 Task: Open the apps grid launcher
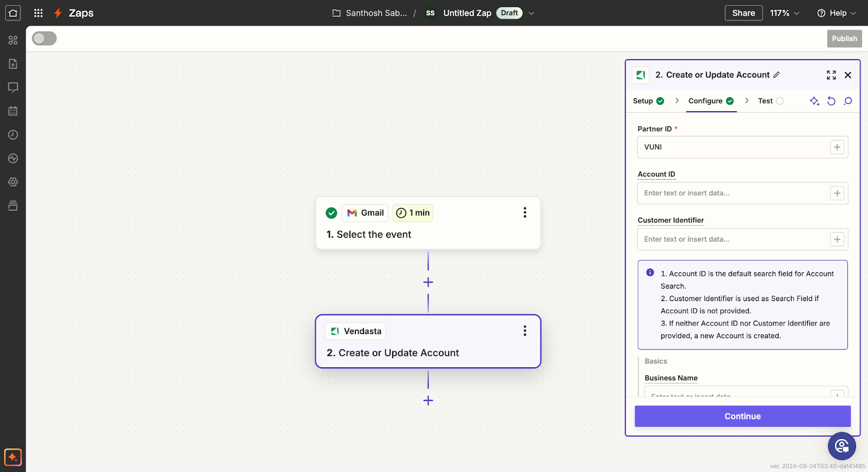pyautogui.click(x=39, y=13)
